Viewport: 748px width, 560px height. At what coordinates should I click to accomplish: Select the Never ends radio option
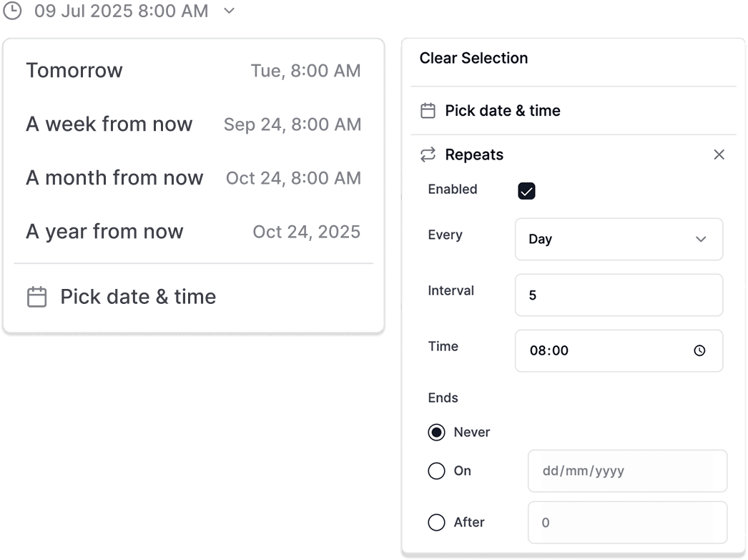(436, 433)
